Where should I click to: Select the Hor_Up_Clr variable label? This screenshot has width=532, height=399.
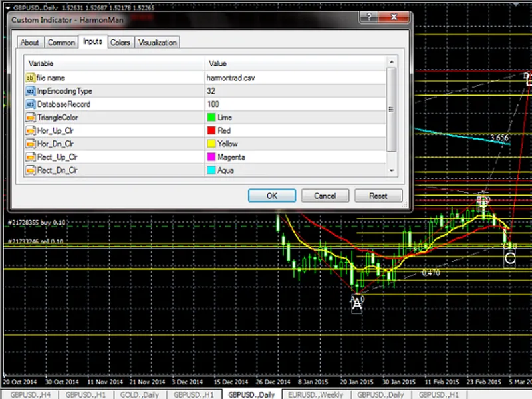[x=55, y=130]
